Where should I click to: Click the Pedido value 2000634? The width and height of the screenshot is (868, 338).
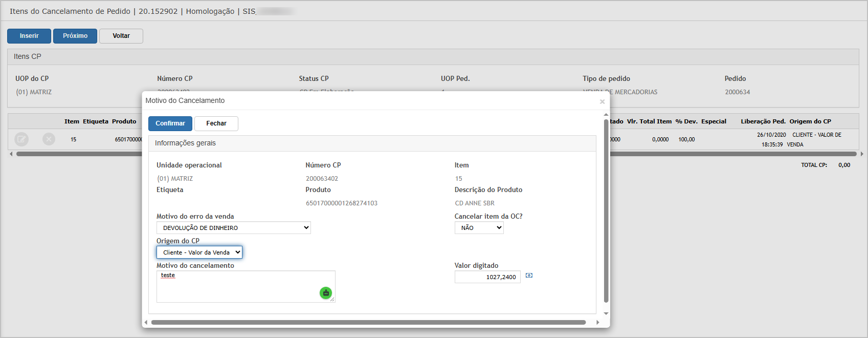point(737,92)
